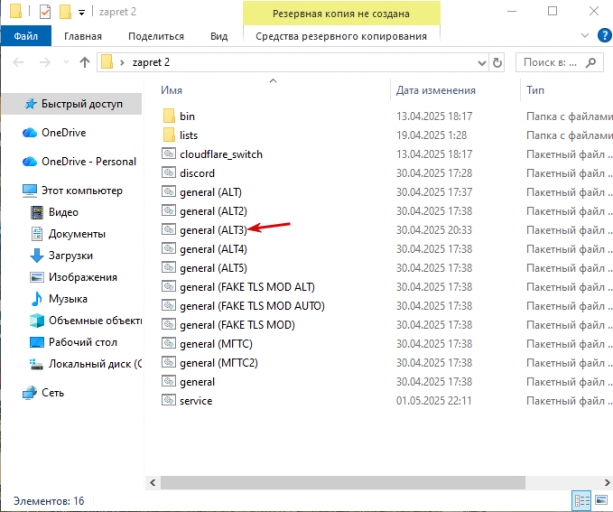Open the Файл menu
The width and height of the screenshot is (613, 512).
pos(26,36)
